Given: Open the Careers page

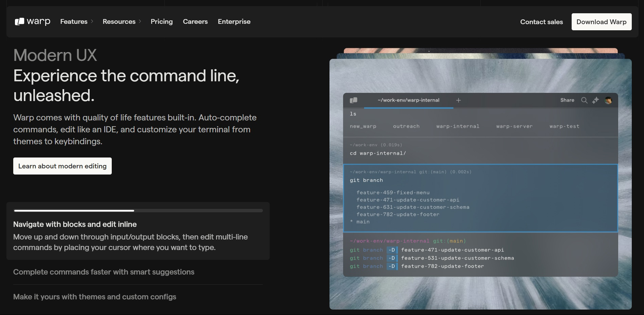Looking at the screenshot, I should point(195,21).
